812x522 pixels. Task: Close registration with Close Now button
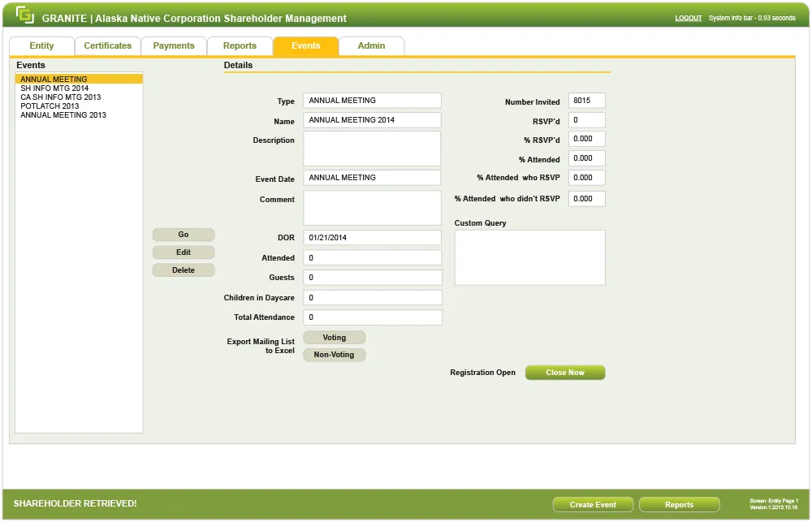[565, 373]
